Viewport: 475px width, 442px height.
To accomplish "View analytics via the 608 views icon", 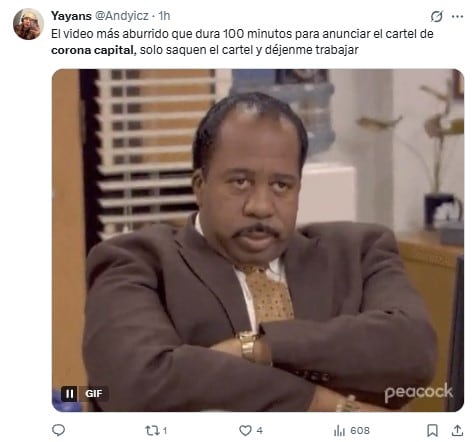I will coord(339,431).
